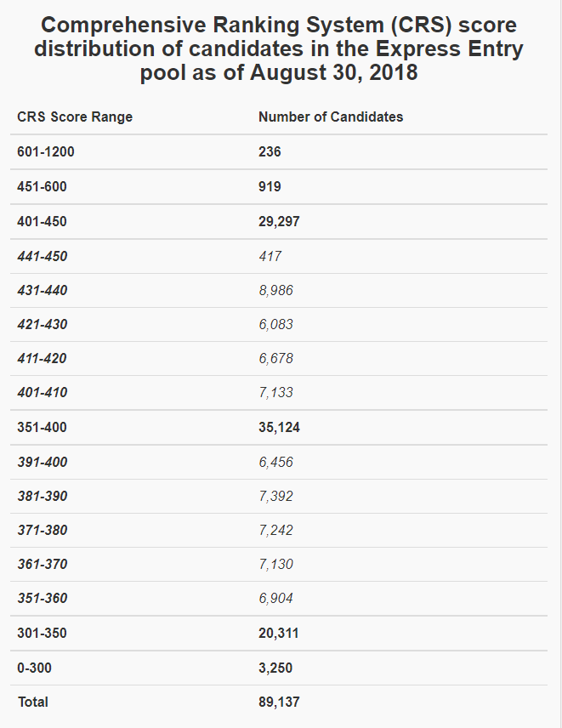Image resolution: width=562 pixels, height=728 pixels.
Task: Click the 'Number of Candidates' column header
Action: 331,117
